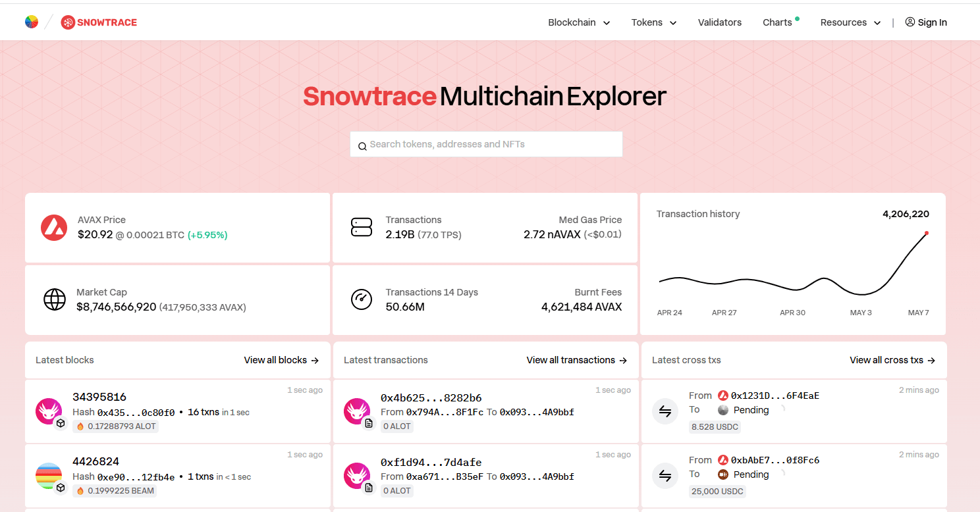This screenshot has width=980, height=512.
Task: Click the axolotl avatar for transaction 0x4b625...8282b6
Action: (x=357, y=411)
